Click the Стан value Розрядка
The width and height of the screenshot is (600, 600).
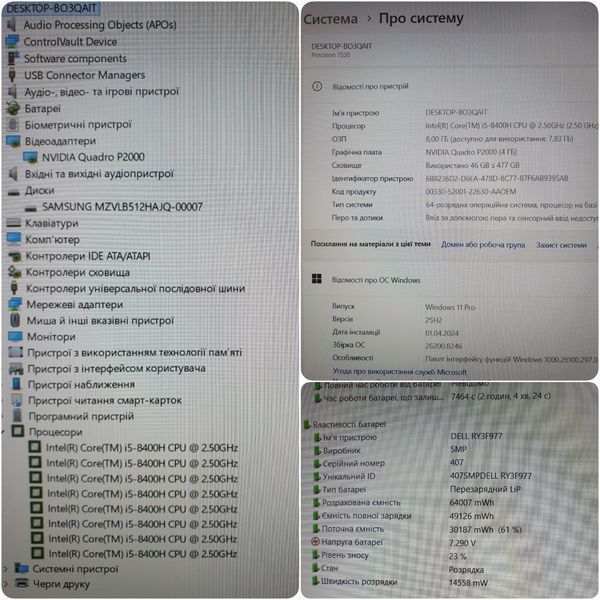466,569
